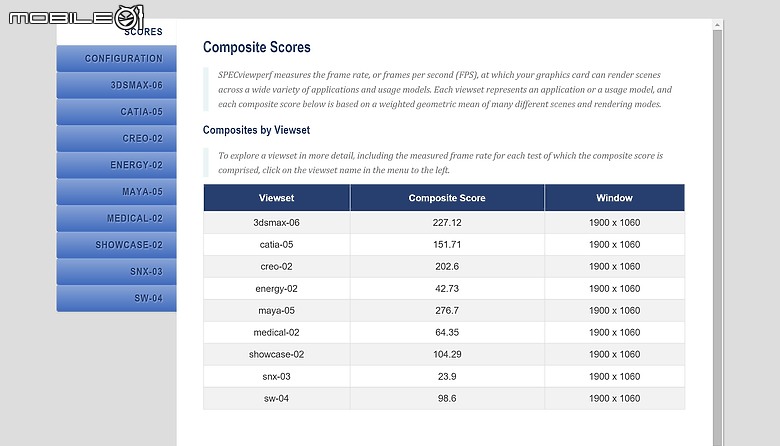Click the catia-05 table cell
The image size is (780, 446).
[277, 245]
